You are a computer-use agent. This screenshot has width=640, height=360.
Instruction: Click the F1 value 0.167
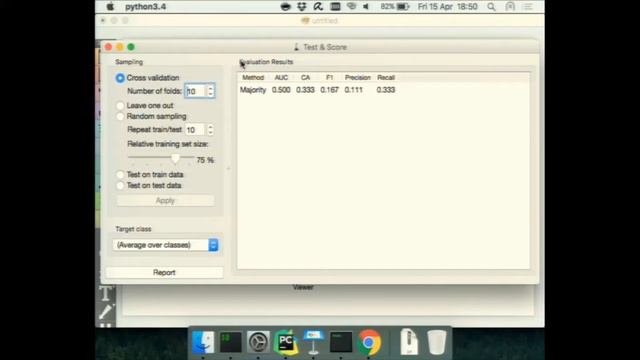pyautogui.click(x=329, y=90)
